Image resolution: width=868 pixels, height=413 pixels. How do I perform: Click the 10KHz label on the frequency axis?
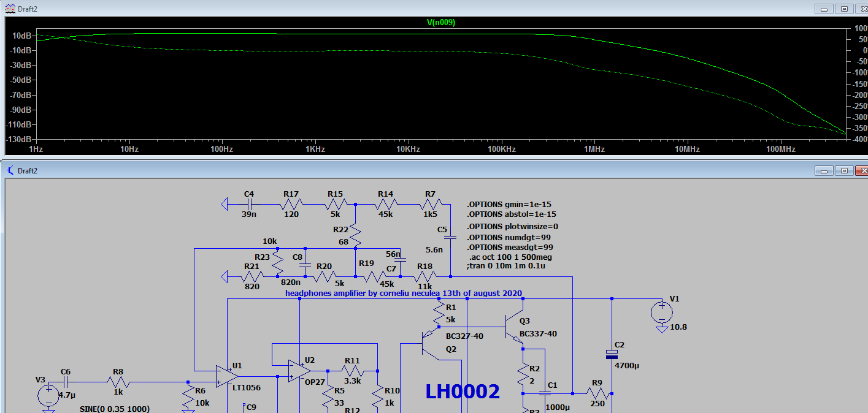pyautogui.click(x=408, y=150)
